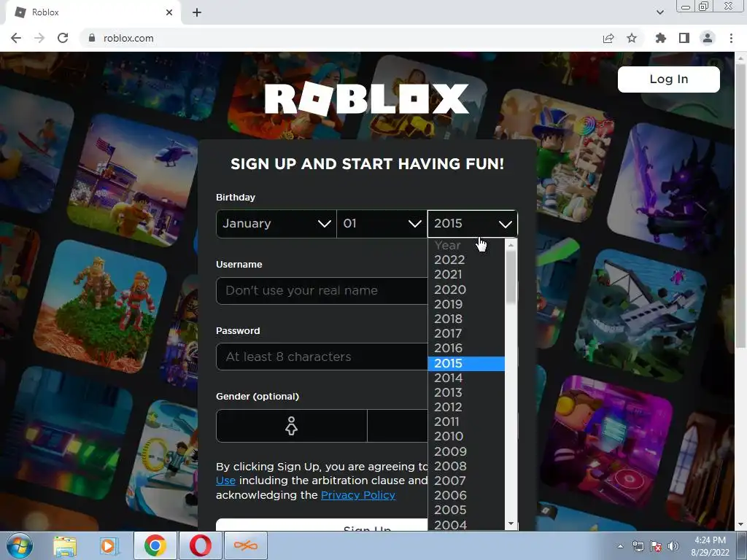Choose year 2011 option
The width and height of the screenshot is (747, 560).
coord(466,422)
